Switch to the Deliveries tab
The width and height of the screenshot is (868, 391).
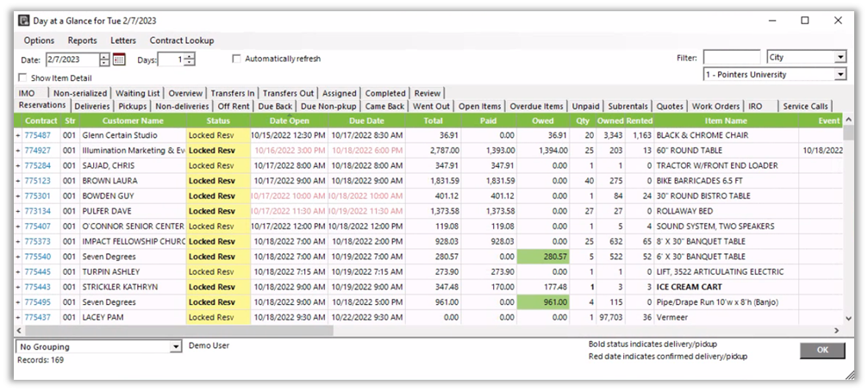pos(91,107)
